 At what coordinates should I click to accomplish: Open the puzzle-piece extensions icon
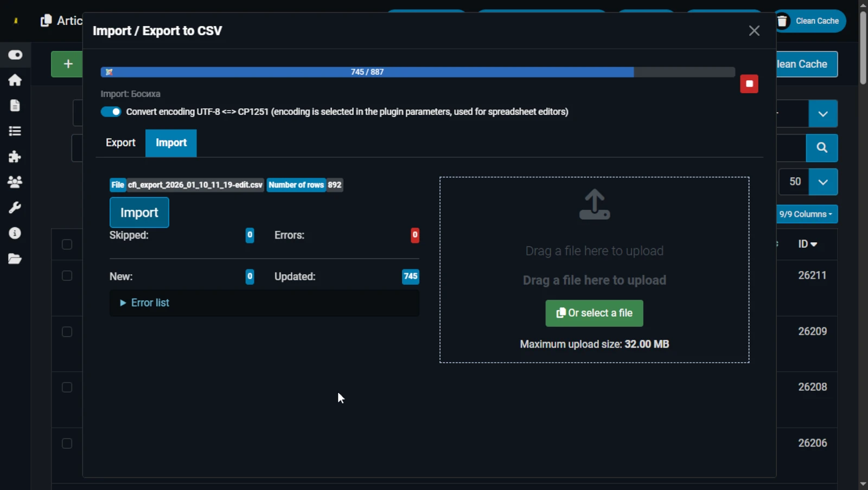(x=15, y=157)
